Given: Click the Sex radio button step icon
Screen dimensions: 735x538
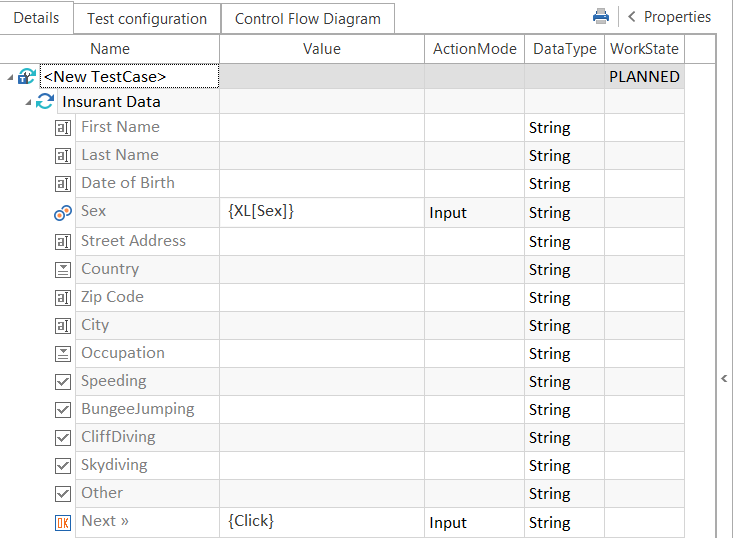Looking at the screenshot, I should [x=62, y=212].
